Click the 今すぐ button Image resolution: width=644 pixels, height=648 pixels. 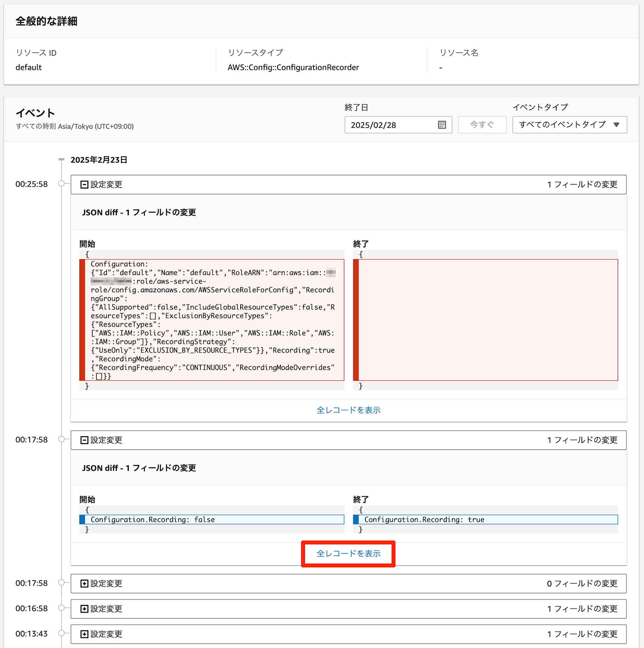(482, 125)
